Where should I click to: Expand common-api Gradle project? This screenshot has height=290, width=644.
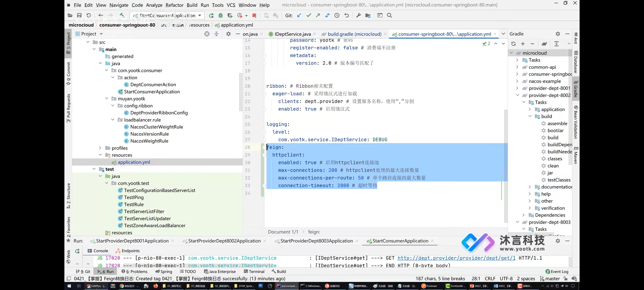coord(517,67)
